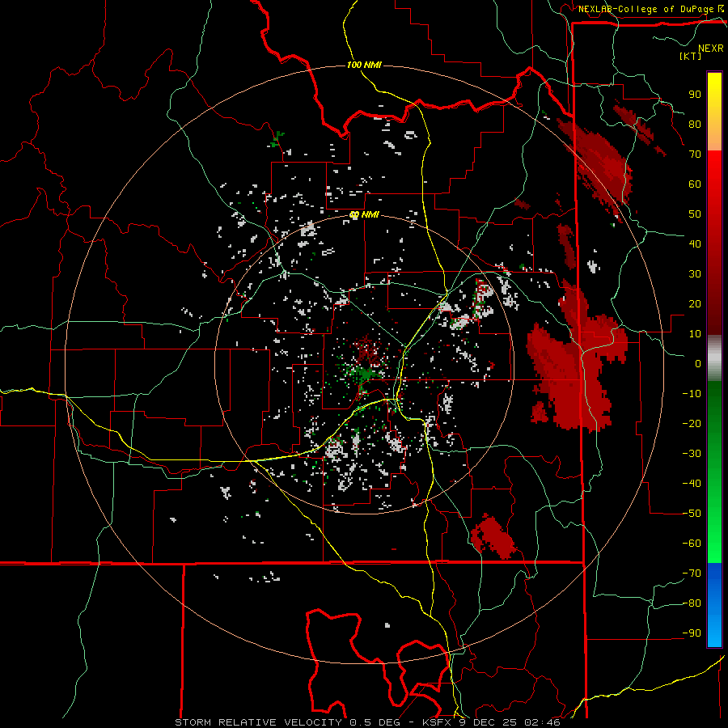Click the 0 value on the velocity scale

click(698, 364)
